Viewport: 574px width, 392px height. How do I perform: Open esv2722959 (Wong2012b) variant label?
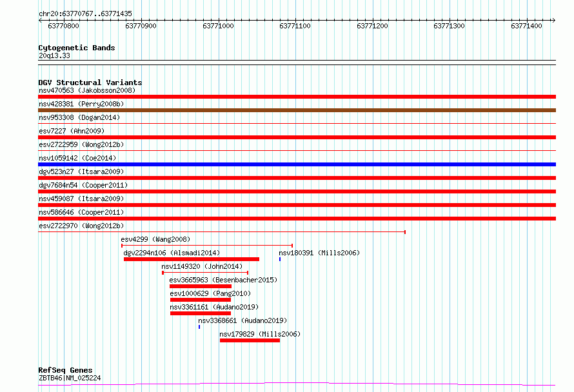pos(81,144)
